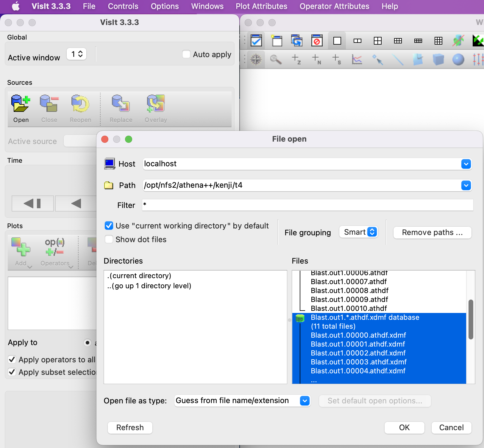Viewport: 484px width, 448px height.
Task: Open the Windows menu
Action: pos(207,6)
